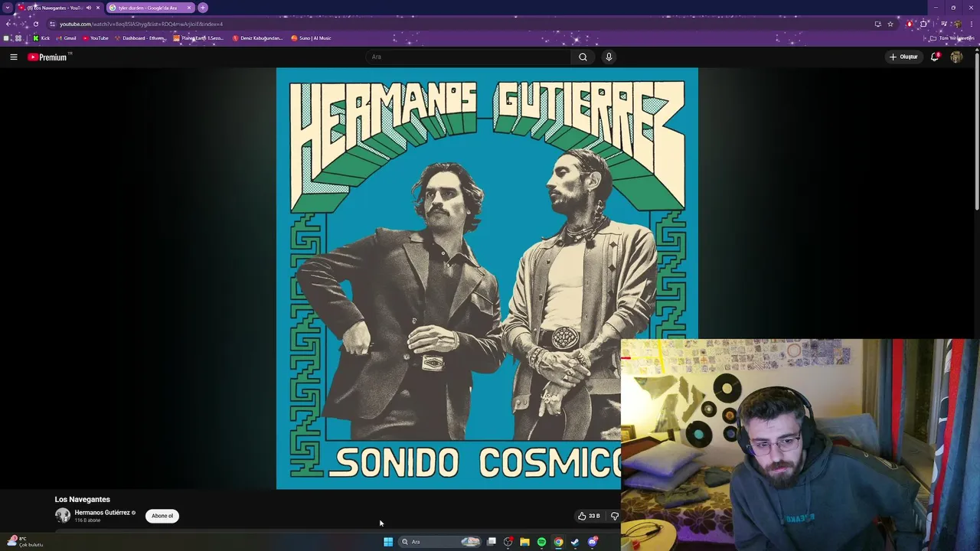This screenshot has width=980, height=551.
Task: Close the tyler durden Google tab
Action: 189,8
